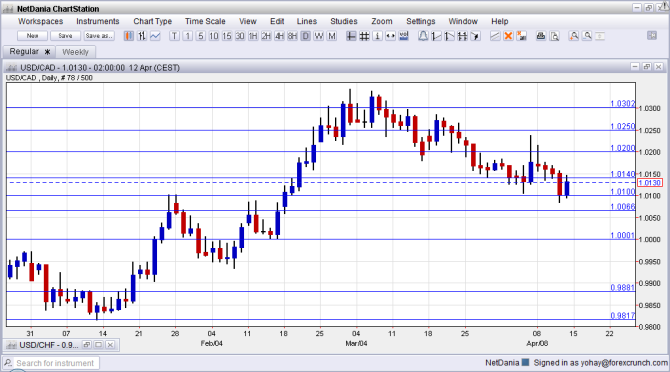Select the Weekly (W) time scale button

click(x=319, y=36)
